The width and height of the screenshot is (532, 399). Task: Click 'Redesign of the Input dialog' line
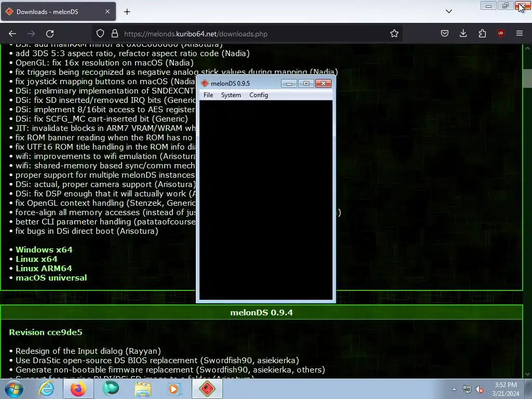[x=88, y=351]
